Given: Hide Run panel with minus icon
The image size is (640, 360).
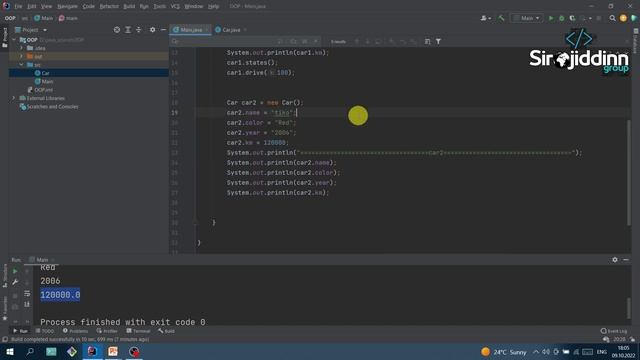Looking at the screenshot, I should 626,260.
